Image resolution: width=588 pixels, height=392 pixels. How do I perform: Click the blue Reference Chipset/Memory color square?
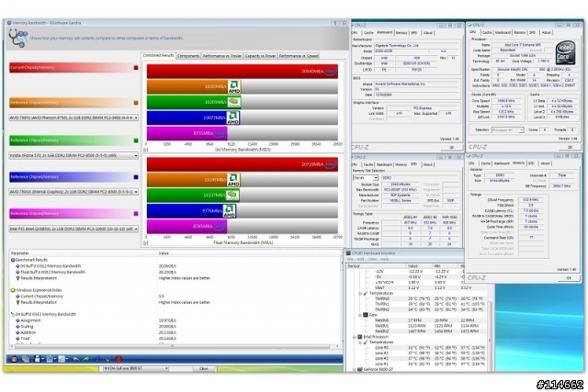pyautogui.click(x=136, y=177)
